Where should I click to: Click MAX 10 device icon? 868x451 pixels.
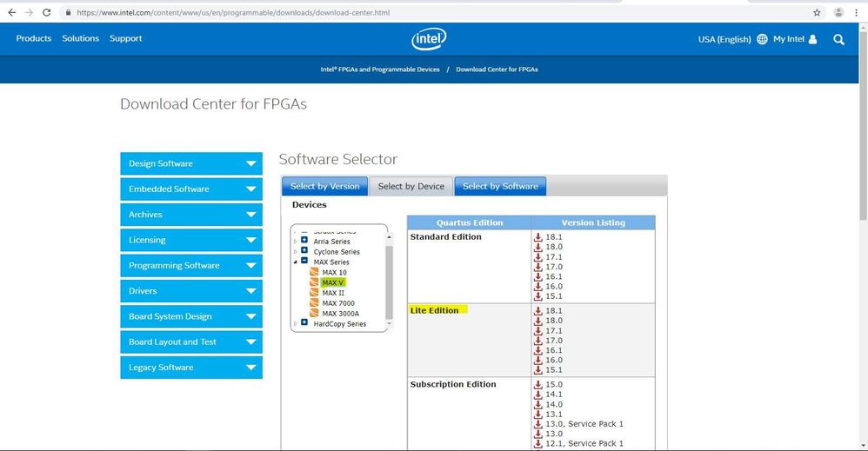pyautogui.click(x=314, y=272)
